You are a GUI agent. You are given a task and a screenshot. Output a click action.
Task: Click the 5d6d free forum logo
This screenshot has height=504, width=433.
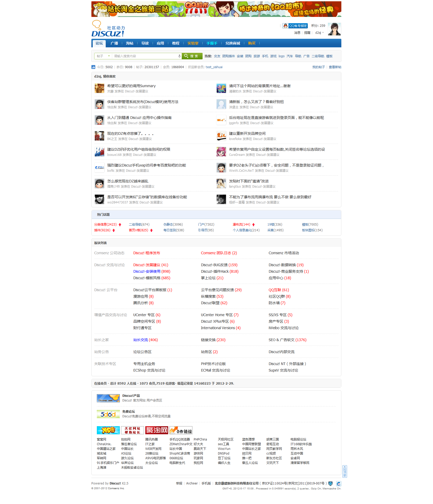(x=108, y=414)
